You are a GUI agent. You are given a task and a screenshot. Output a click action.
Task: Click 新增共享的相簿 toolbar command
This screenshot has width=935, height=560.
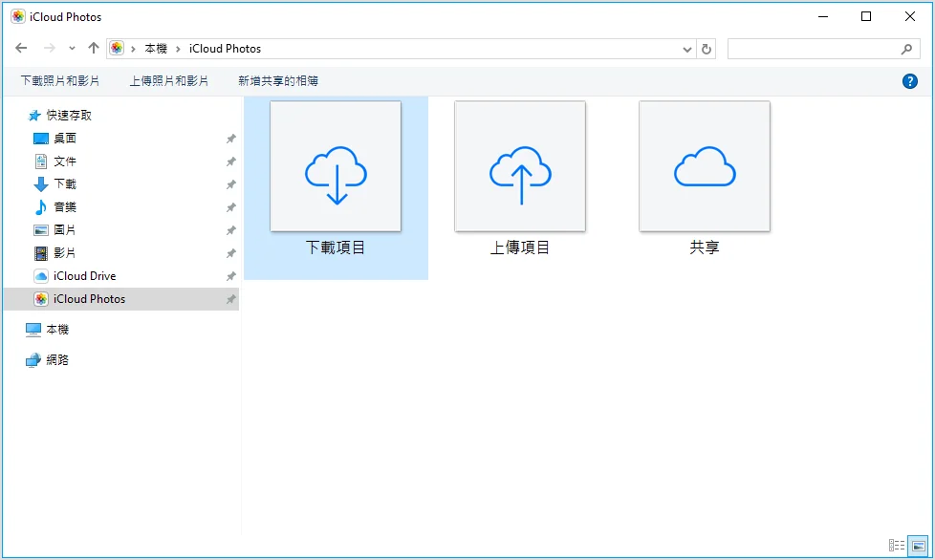tap(278, 81)
